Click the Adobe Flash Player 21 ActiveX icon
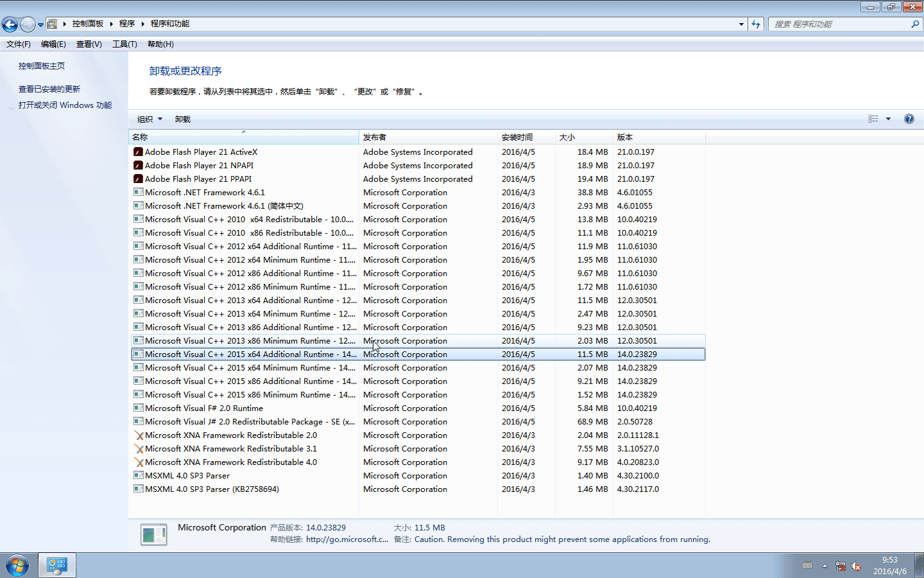The width and height of the screenshot is (924, 578). (x=138, y=152)
